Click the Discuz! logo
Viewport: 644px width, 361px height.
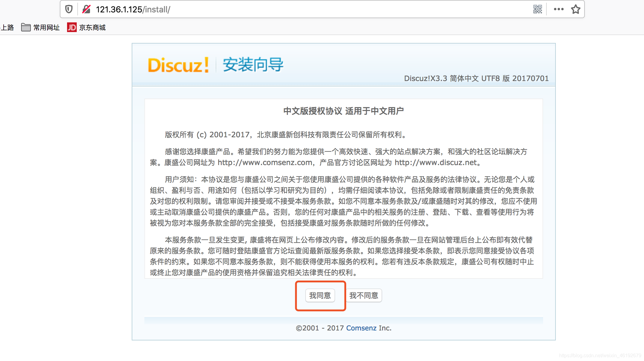[x=178, y=65]
